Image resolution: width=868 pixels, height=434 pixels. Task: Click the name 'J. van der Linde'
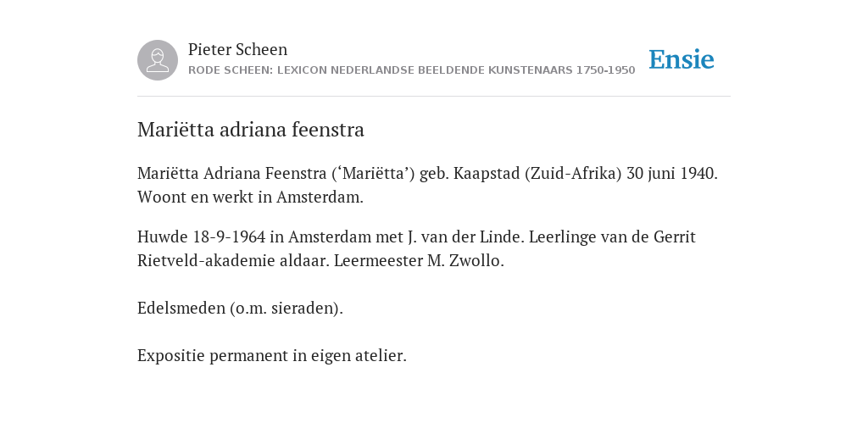[465, 237]
